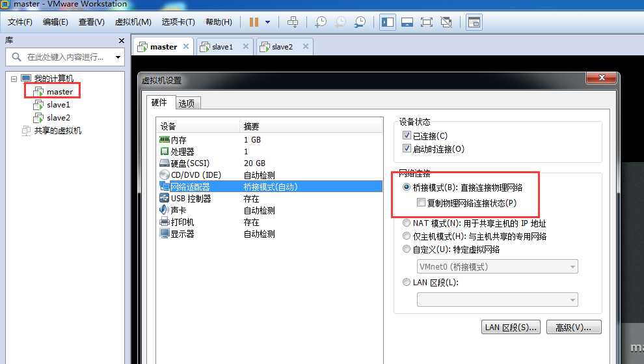Select the CD/DVD (IDE) device row
The image size is (644, 364).
coord(270,175)
